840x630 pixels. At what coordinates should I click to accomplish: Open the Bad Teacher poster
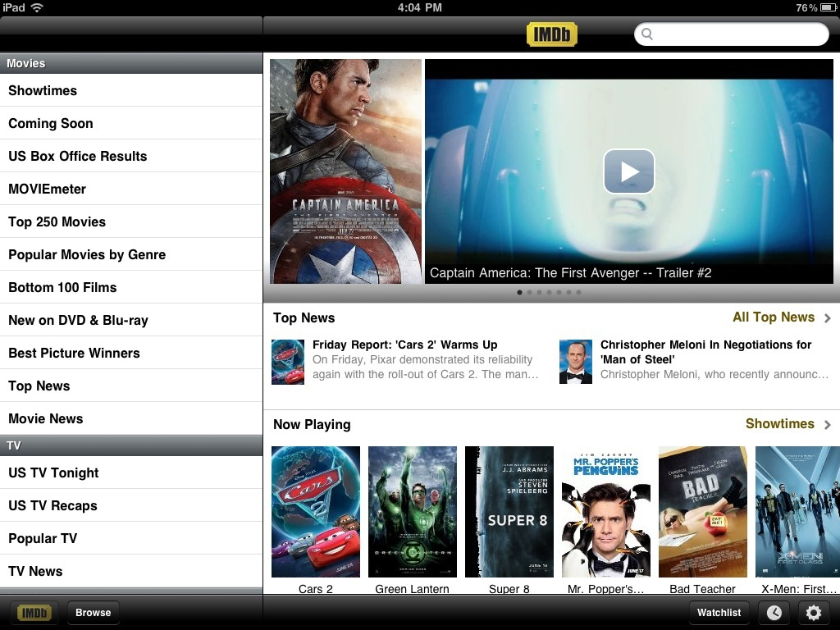coord(703,512)
